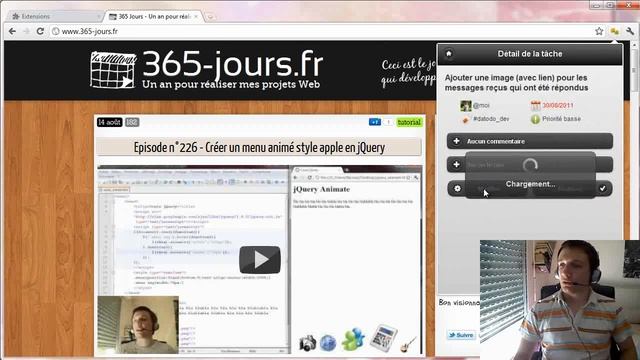Image resolution: width=640 pixels, height=360 pixels.
Task: Close the Extensions tab
Action: (x=98, y=16)
